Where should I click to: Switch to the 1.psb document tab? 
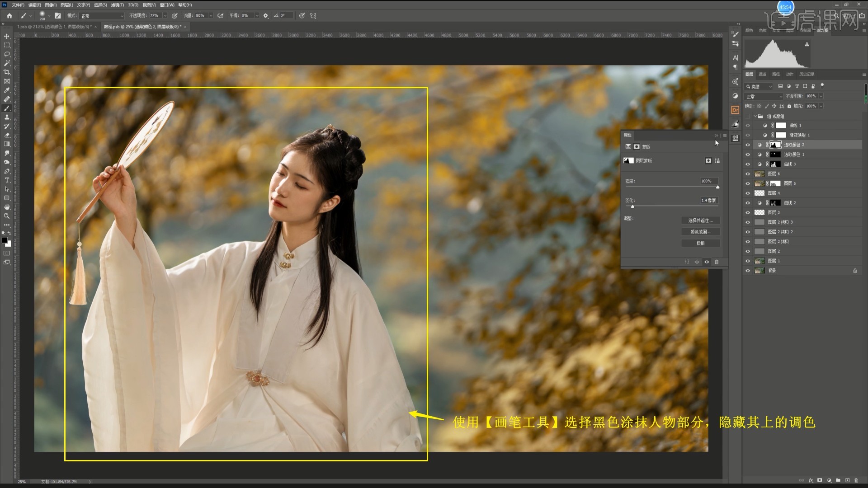tap(54, 27)
